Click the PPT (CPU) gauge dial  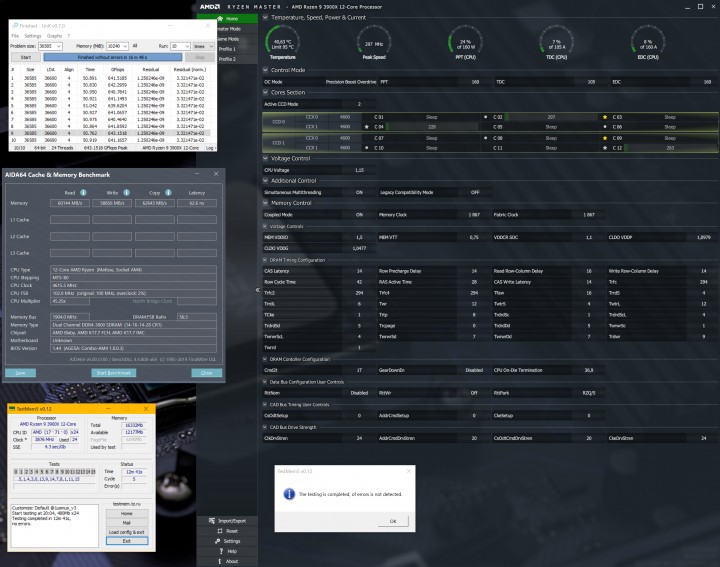pos(466,41)
